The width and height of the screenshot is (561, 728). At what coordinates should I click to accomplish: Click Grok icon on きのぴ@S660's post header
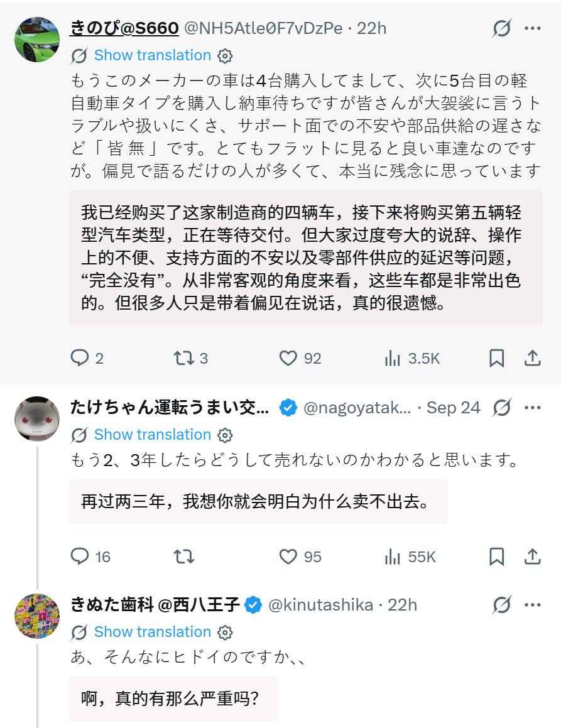(x=502, y=28)
